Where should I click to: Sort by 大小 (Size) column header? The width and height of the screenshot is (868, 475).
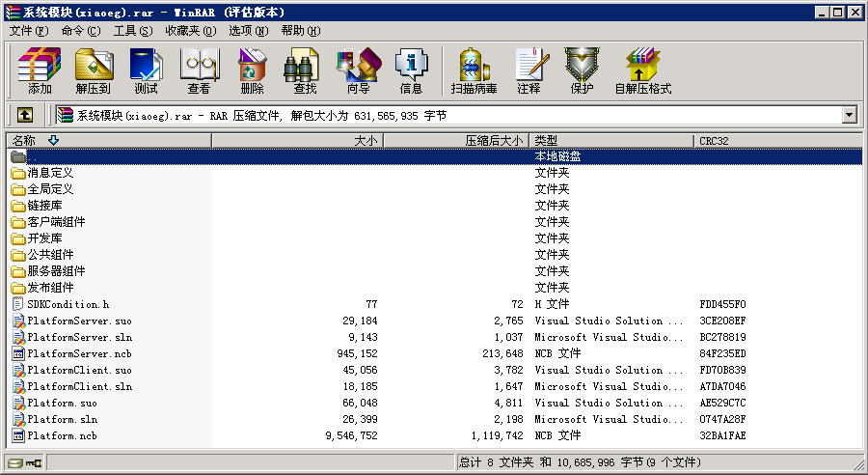click(366, 141)
